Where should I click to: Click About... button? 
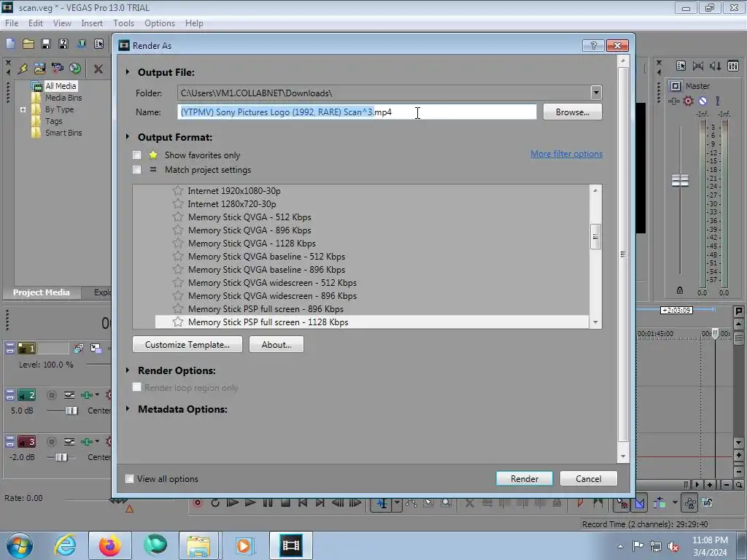tap(276, 344)
